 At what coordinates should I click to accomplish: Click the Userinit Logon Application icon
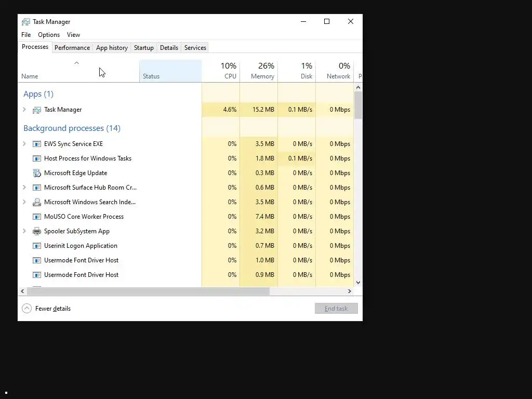pos(37,246)
